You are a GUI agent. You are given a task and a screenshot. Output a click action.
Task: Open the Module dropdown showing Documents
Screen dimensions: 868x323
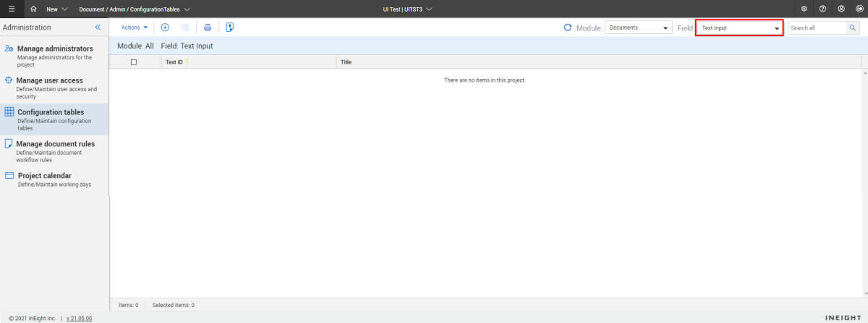pyautogui.click(x=639, y=28)
